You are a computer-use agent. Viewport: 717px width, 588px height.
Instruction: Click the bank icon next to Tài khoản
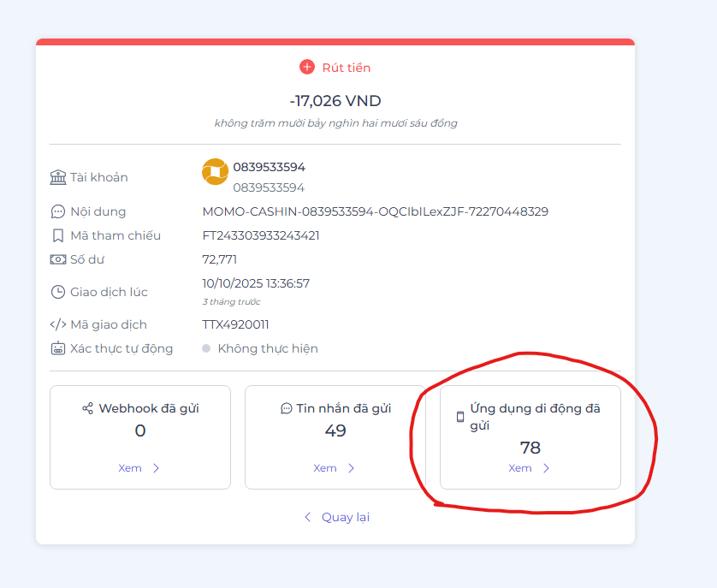click(x=58, y=177)
